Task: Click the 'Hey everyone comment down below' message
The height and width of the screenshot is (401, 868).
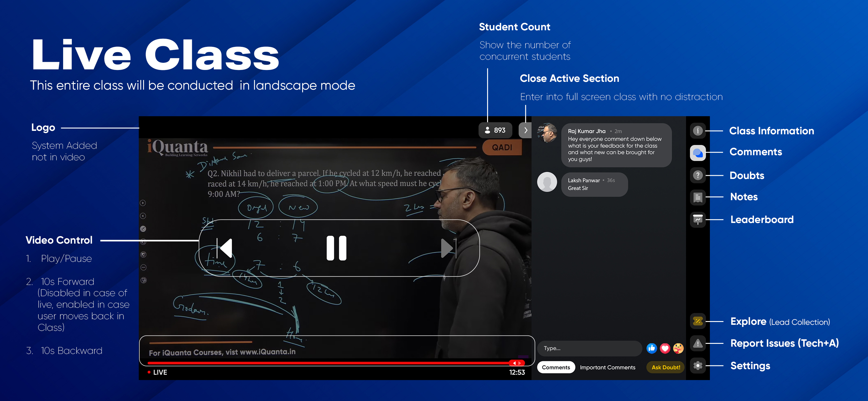Action: (615, 149)
